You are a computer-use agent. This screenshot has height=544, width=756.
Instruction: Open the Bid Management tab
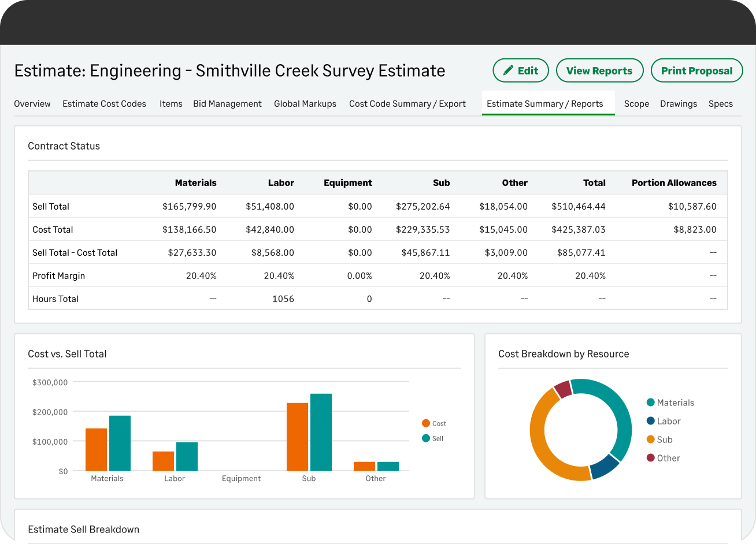pos(227,104)
